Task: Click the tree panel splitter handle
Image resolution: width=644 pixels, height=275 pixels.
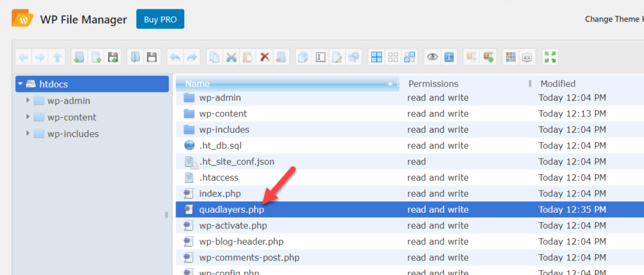Action: pyautogui.click(x=166, y=215)
